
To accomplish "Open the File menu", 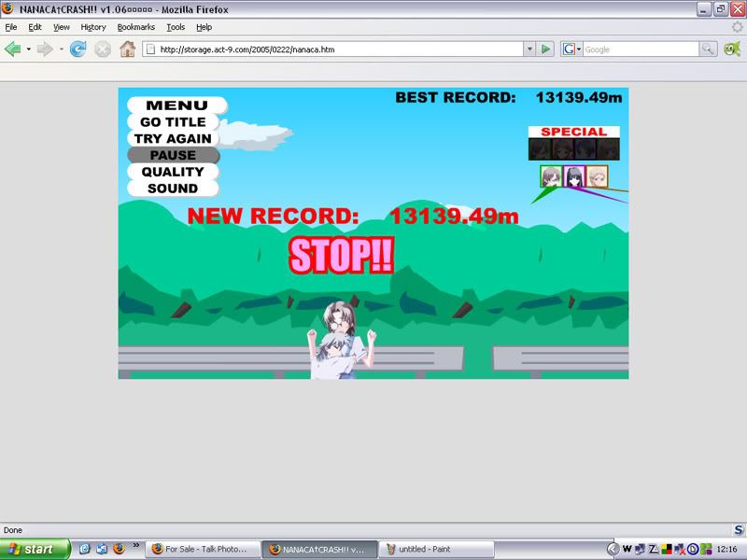I will (11, 27).
